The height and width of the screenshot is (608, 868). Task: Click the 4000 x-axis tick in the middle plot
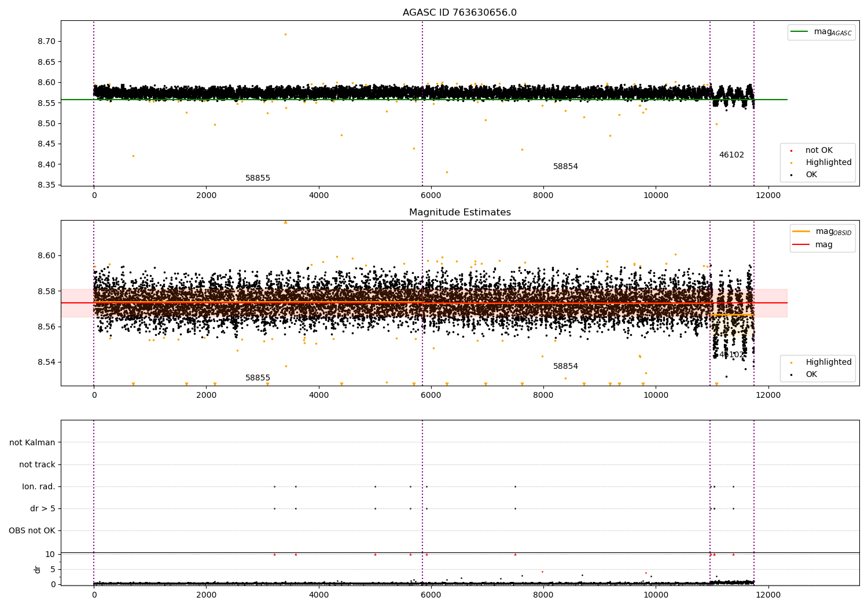point(319,395)
